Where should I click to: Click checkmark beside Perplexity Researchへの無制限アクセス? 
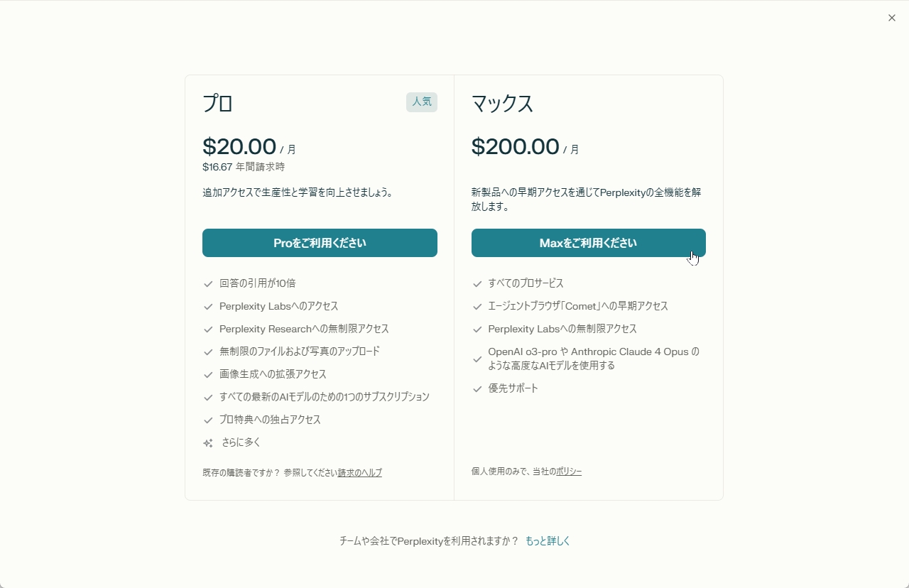(208, 330)
